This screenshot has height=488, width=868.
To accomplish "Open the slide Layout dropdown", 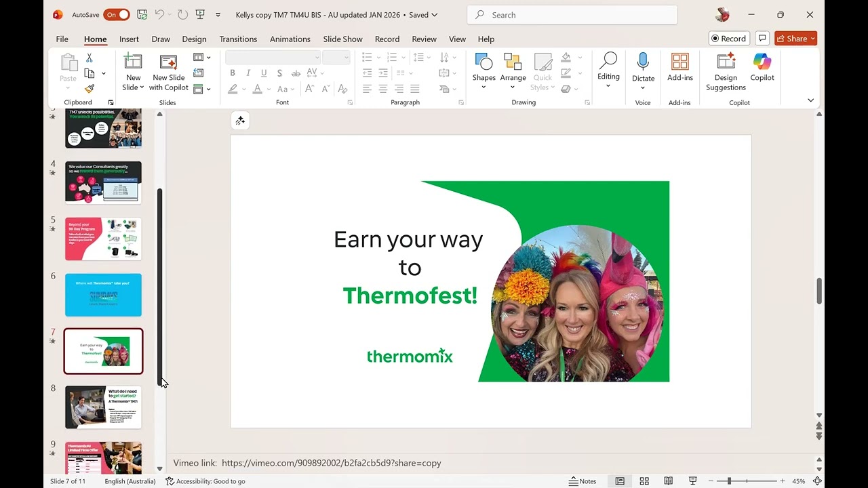I will point(201,58).
